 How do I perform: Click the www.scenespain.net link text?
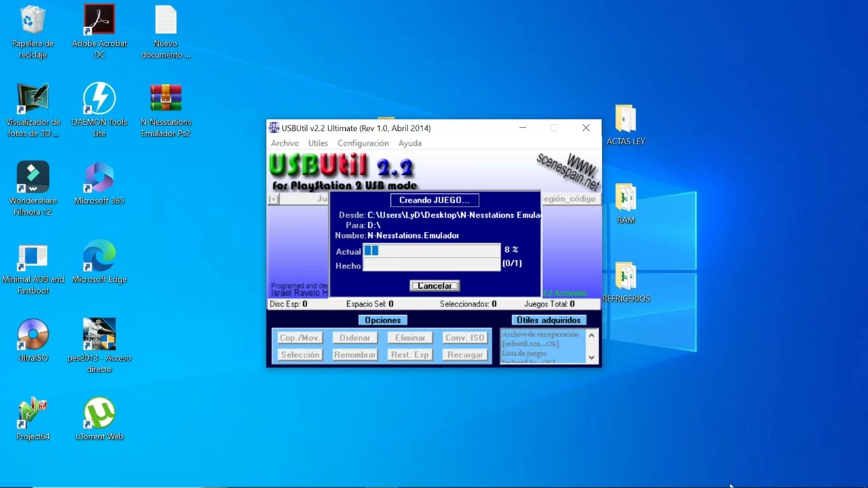pos(570,171)
